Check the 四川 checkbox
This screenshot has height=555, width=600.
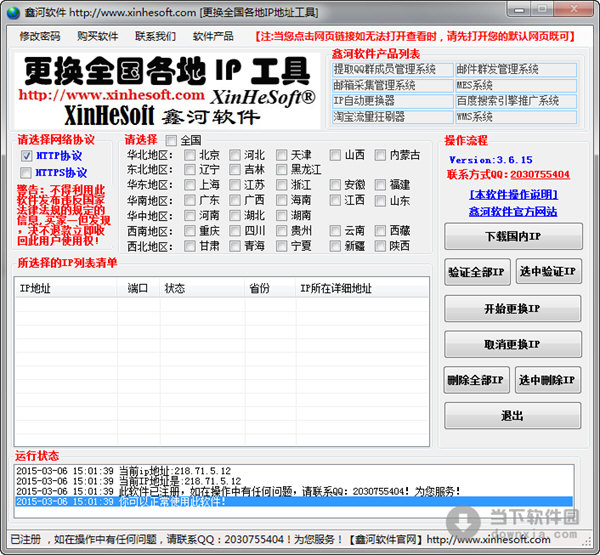click(x=235, y=231)
